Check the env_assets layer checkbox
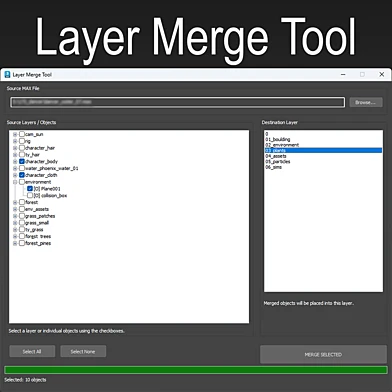 (x=22, y=209)
